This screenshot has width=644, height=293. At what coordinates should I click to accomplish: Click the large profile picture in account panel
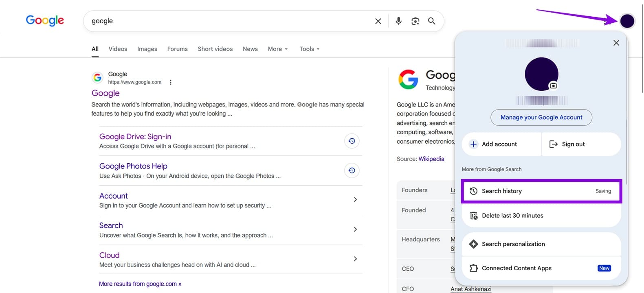pos(541,74)
